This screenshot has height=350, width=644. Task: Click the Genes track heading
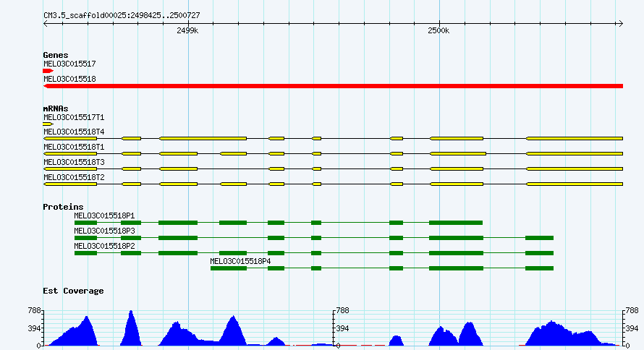coord(56,55)
